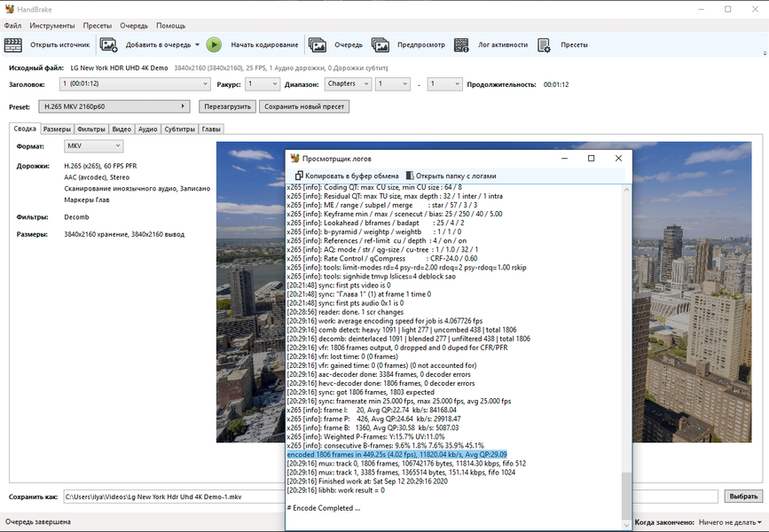Expand the Add to Queue dropdown arrow
769x532 pixels.
(197, 44)
